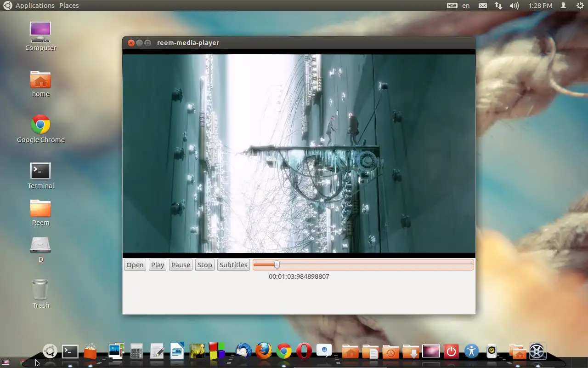Open the user account indicator
Screen dimensions: 588x368
point(564,6)
